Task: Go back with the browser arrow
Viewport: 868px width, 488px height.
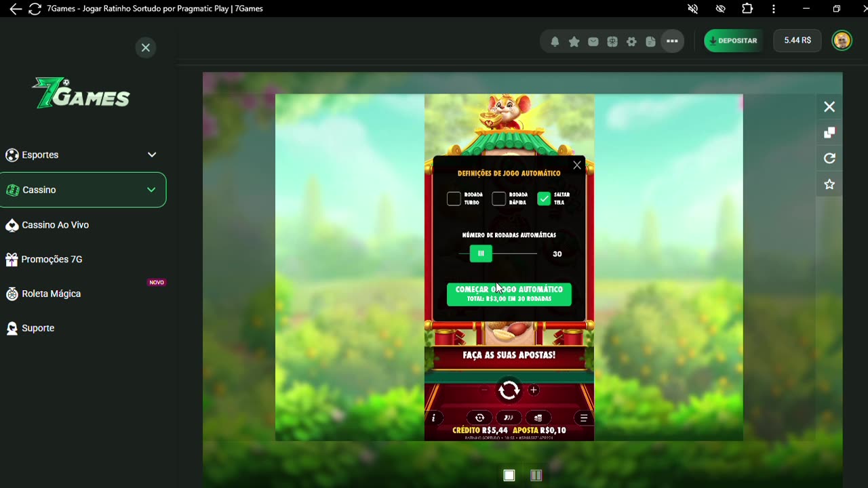Action: pyautogui.click(x=15, y=9)
